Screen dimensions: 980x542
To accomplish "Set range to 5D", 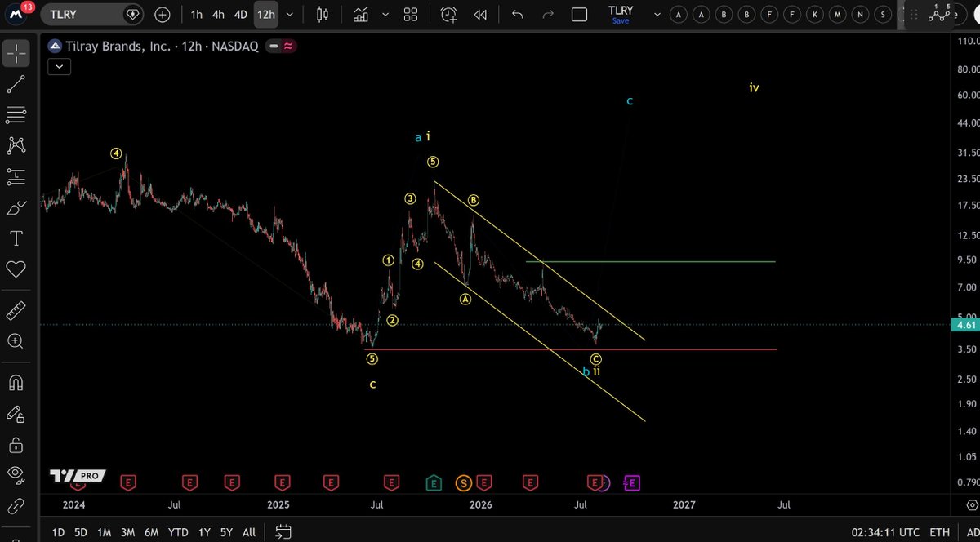I will (81, 532).
